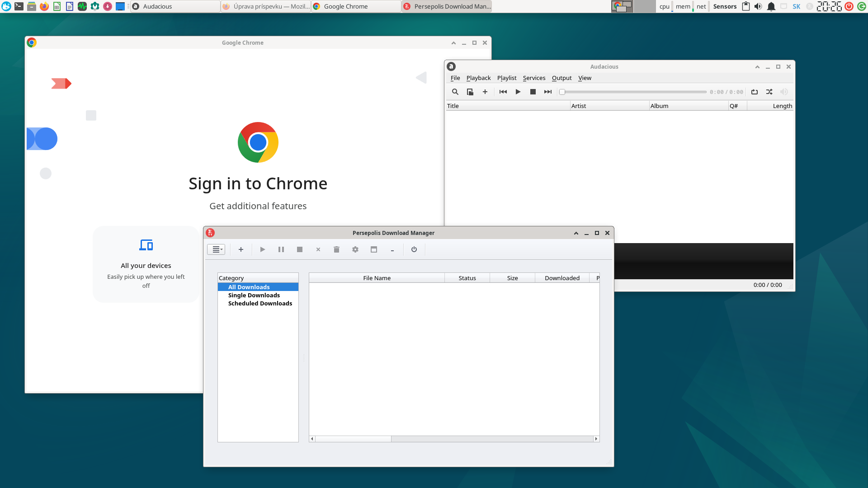Click the search library icon in Audacious

pyautogui.click(x=455, y=92)
